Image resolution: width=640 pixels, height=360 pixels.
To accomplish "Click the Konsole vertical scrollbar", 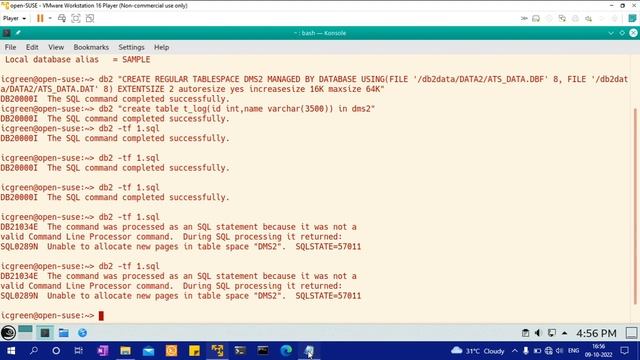I will (x=635, y=206).
